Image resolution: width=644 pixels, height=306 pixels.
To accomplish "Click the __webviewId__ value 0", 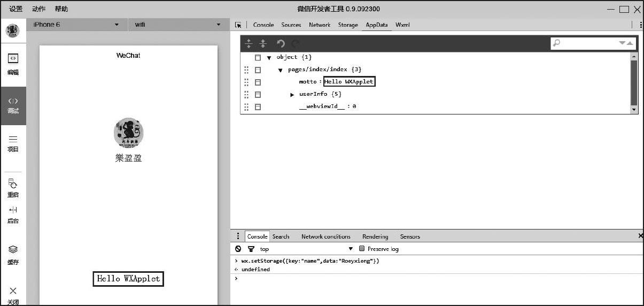I will (354, 106).
